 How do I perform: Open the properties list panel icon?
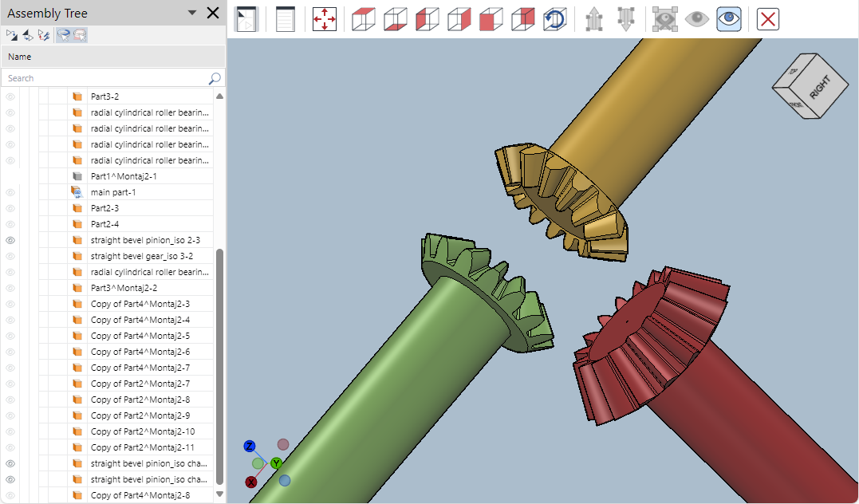286,19
